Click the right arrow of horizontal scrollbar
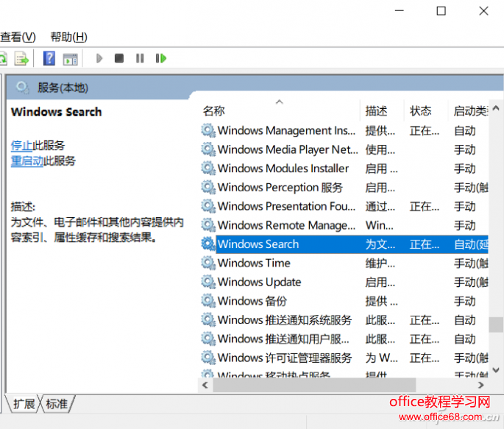 pos(481,385)
